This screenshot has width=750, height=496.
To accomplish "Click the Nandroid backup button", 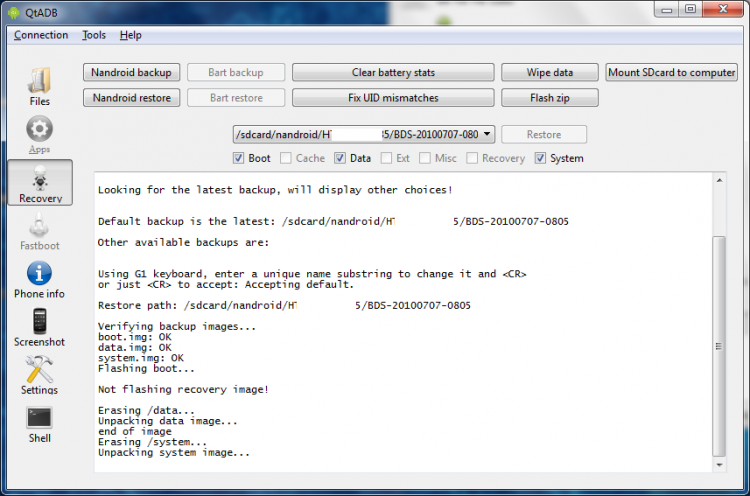I will (132, 73).
